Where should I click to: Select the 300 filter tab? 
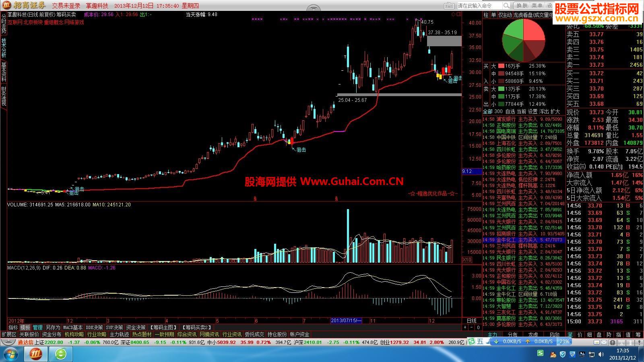[x=498, y=111]
